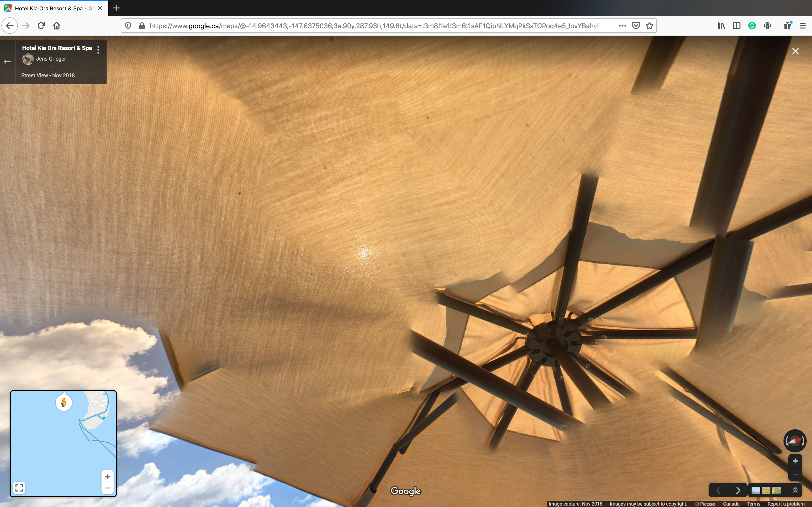Open Firefox tracking protection shield

pyautogui.click(x=128, y=26)
